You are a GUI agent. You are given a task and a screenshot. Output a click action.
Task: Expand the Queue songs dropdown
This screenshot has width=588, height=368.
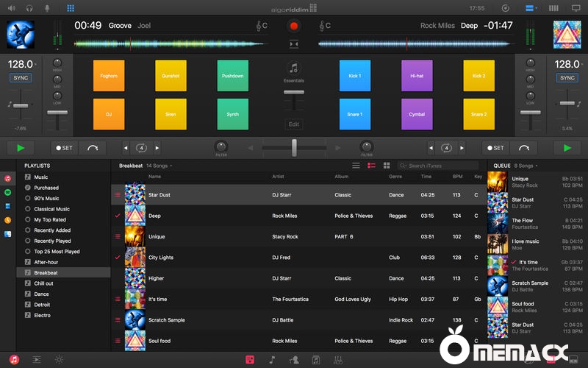pos(526,166)
